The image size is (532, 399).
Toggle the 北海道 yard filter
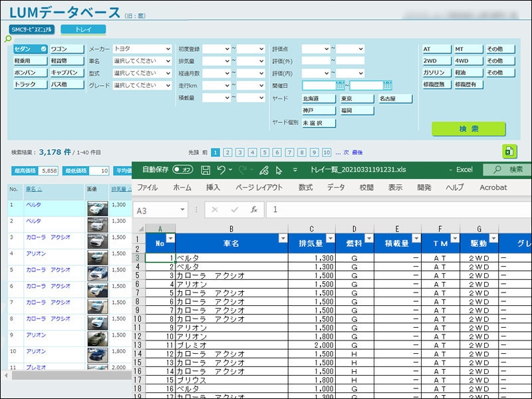click(x=319, y=98)
